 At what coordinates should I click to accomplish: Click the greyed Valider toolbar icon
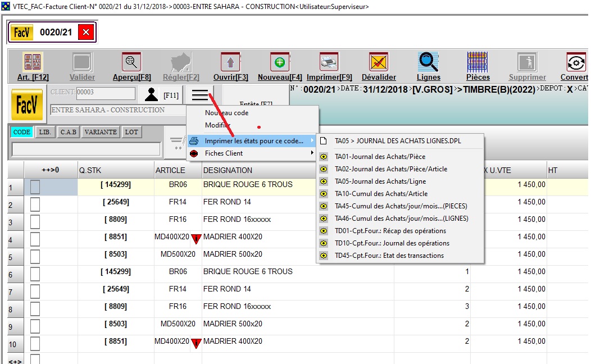tap(82, 62)
